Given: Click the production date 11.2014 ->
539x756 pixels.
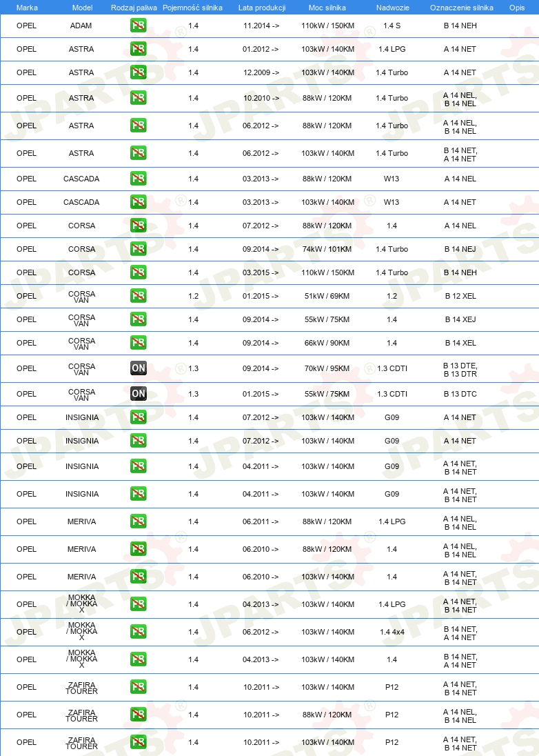Looking at the screenshot, I should tap(261, 26).
